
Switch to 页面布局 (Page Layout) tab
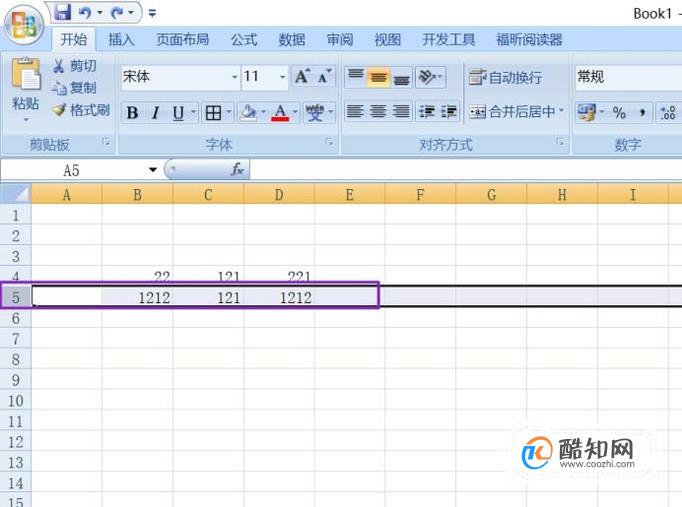pyautogui.click(x=182, y=40)
